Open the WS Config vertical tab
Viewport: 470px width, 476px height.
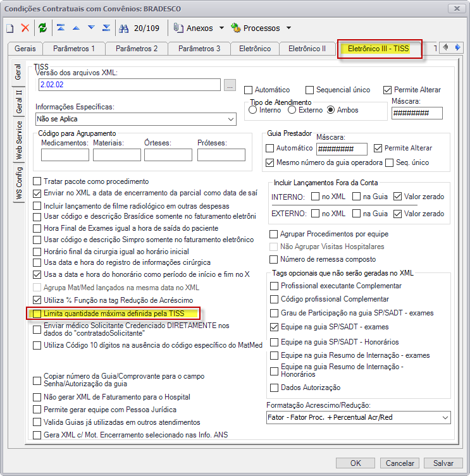click(19, 183)
